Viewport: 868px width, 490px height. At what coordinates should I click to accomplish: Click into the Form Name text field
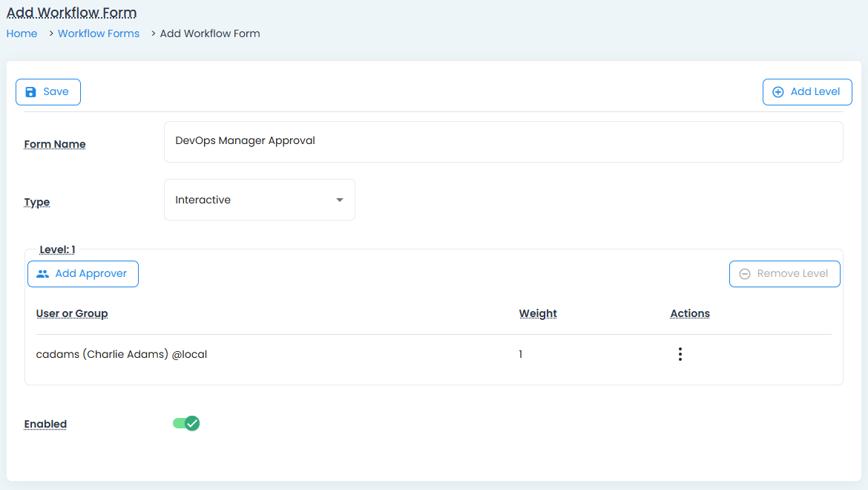pyautogui.click(x=503, y=141)
